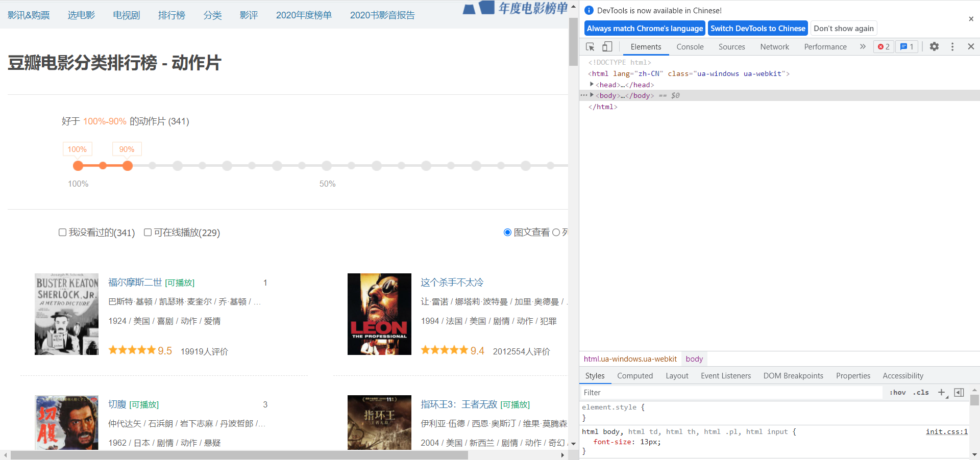Toggle .cls element classes panel

tap(921, 392)
